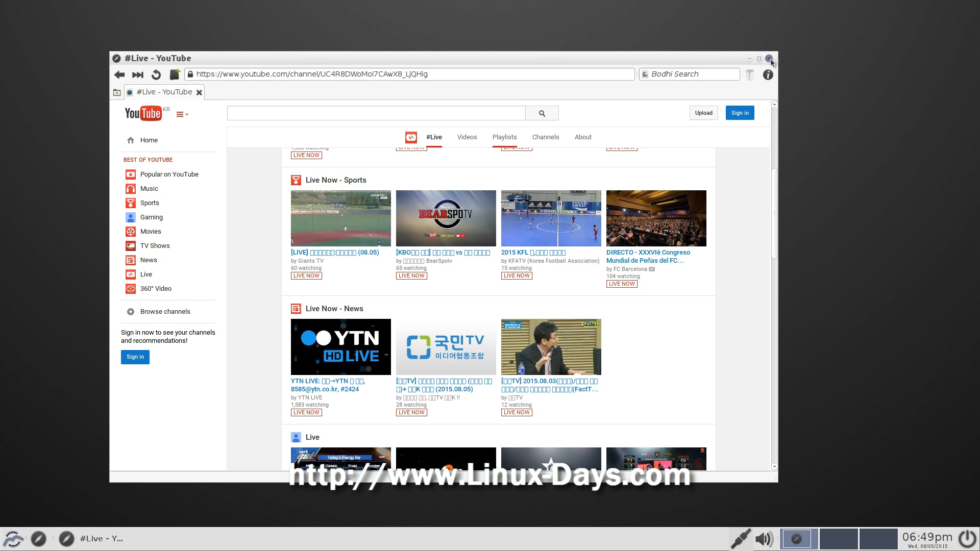Open a new tab with the tab bar icon

click(x=117, y=92)
